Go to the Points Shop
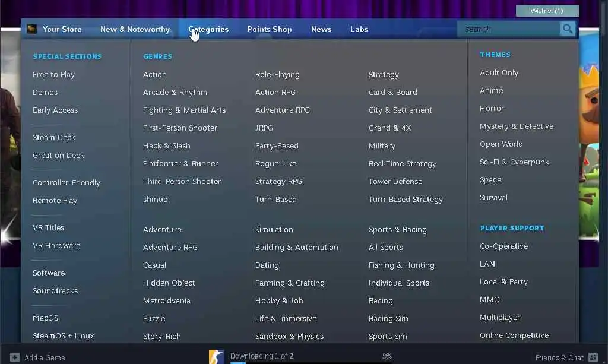 tap(270, 30)
